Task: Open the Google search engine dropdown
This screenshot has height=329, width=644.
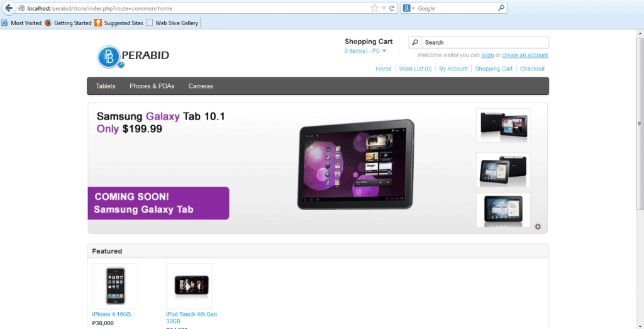Action: [x=409, y=8]
